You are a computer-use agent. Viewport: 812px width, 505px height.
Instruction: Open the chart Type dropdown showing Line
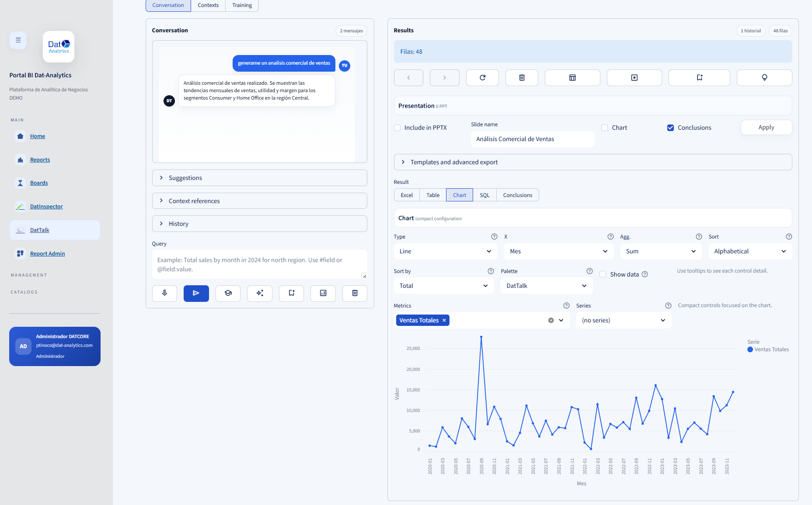click(445, 251)
